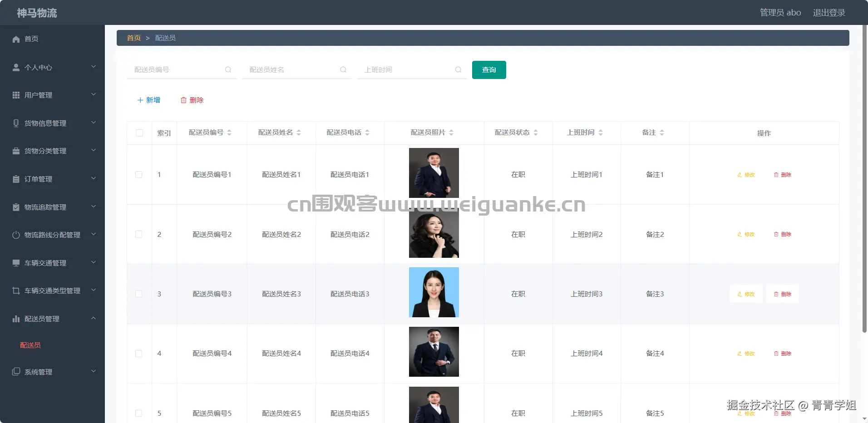This screenshot has width=868, height=423.
Task: Click the 神马物流 logo title
Action: (x=37, y=13)
